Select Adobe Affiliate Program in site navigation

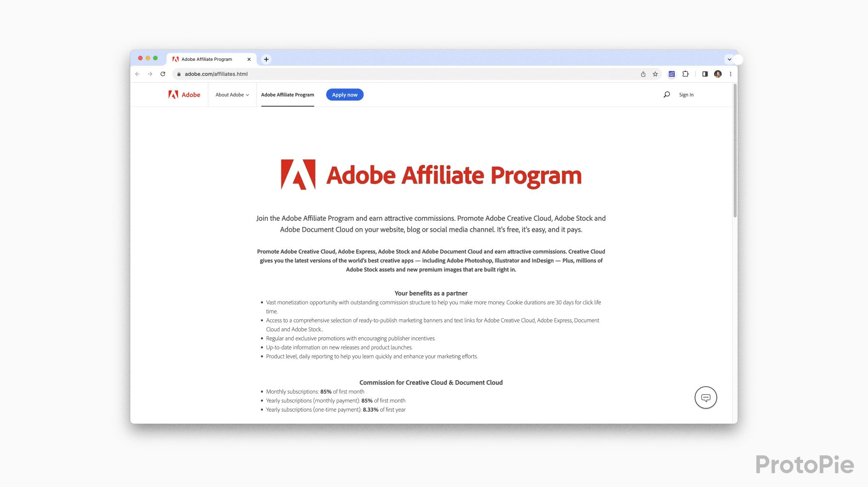[x=287, y=95]
